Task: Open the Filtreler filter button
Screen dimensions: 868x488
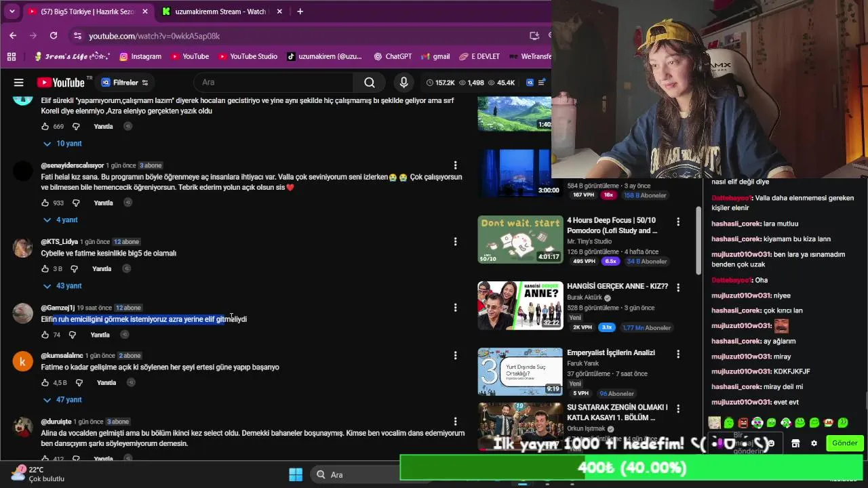Action: [x=125, y=83]
